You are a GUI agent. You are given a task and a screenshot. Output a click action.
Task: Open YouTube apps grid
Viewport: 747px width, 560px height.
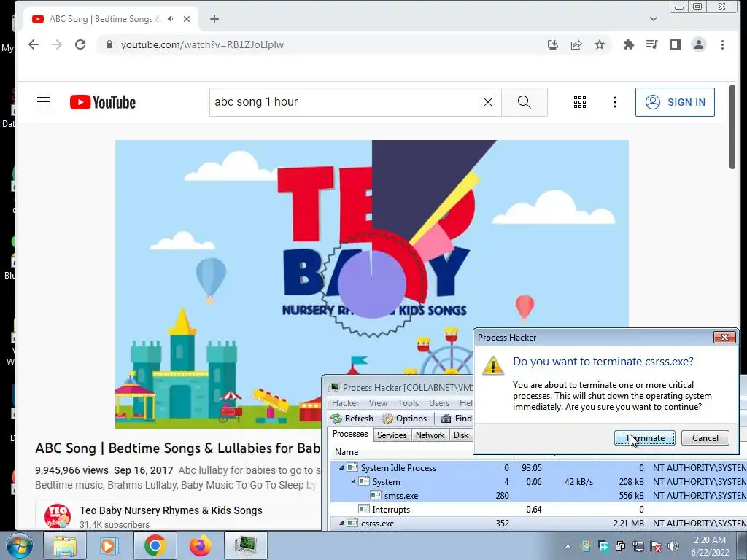coord(580,102)
